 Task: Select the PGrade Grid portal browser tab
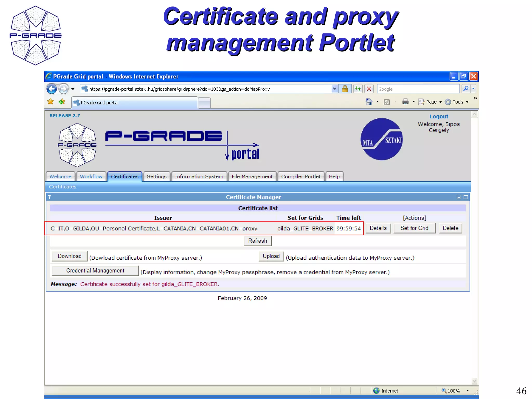coord(135,103)
